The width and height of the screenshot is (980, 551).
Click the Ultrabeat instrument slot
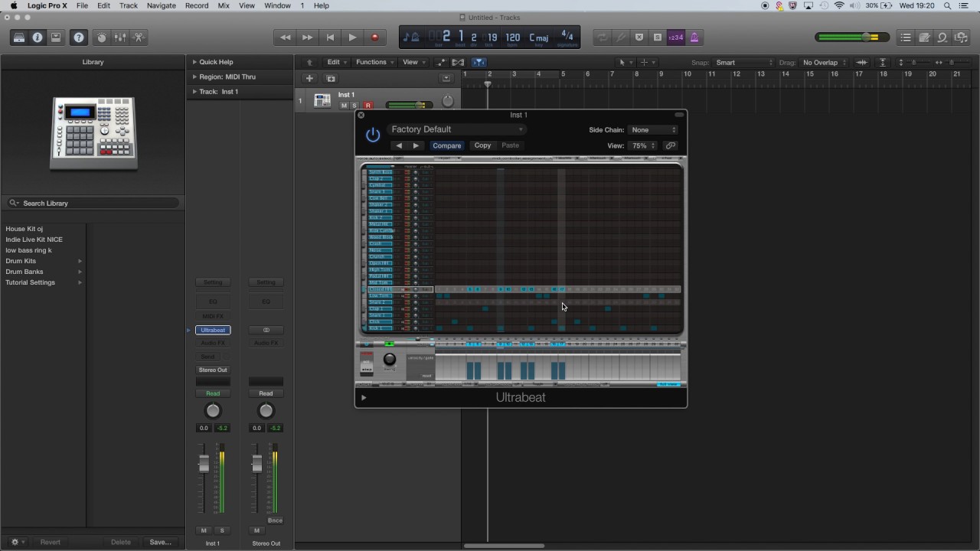pyautogui.click(x=213, y=330)
